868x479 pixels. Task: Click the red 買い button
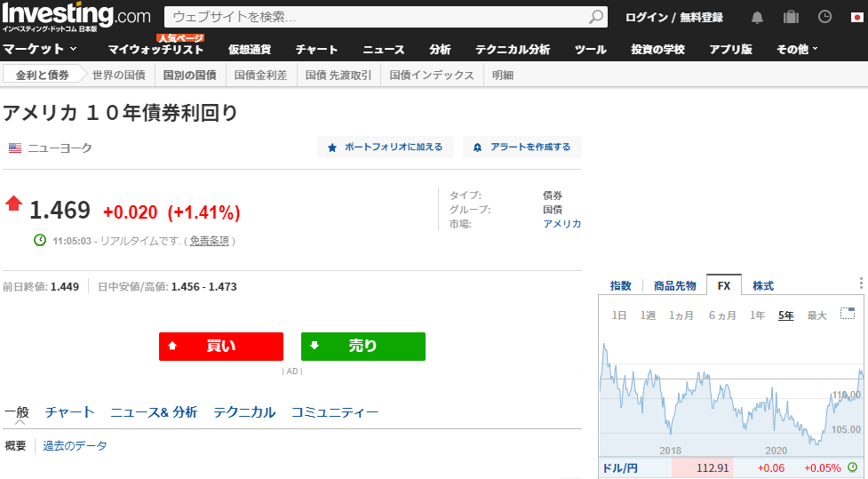221,346
